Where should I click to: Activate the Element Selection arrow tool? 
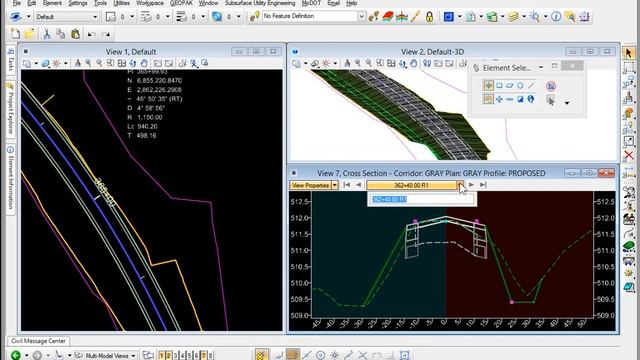coord(629,53)
